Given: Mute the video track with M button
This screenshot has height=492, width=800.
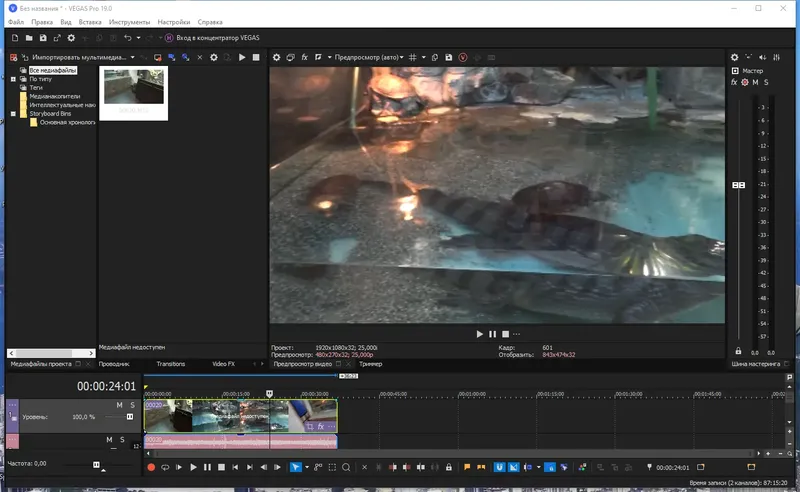Looking at the screenshot, I should coord(119,405).
